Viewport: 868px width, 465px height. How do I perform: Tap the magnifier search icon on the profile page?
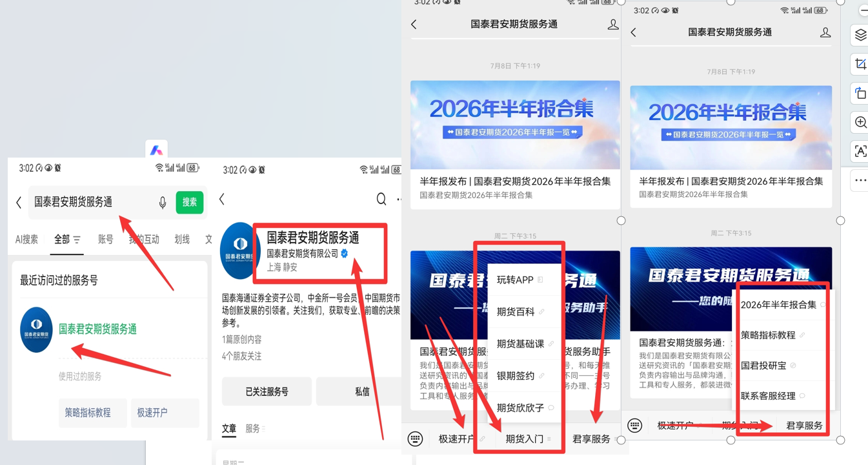coord(381,199)
